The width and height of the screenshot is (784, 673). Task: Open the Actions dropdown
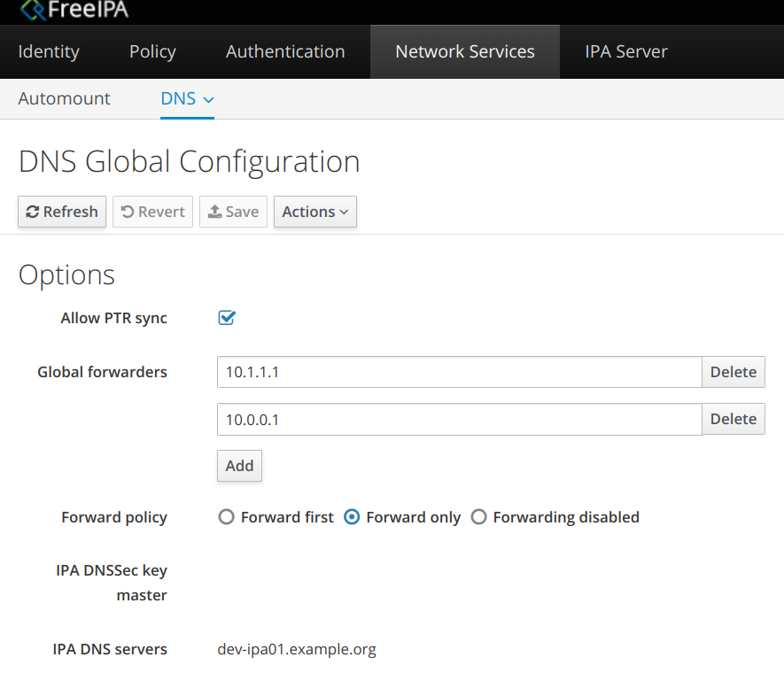point(315,212)
